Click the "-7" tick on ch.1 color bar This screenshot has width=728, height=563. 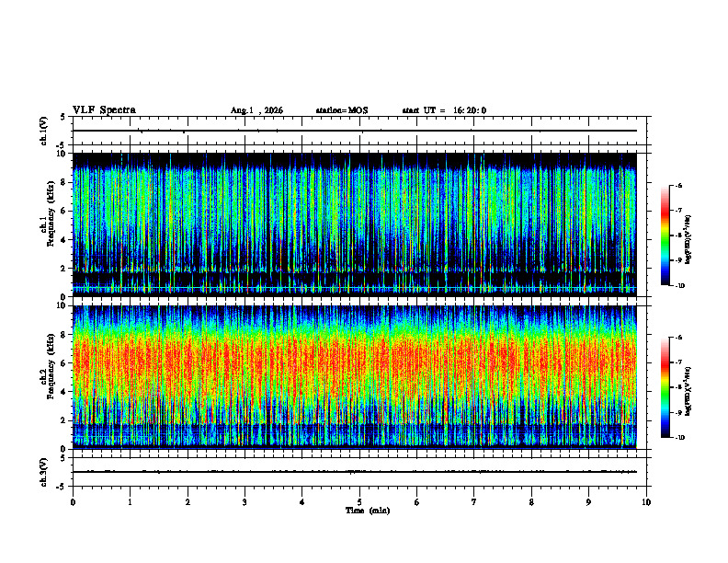[678, 211]
